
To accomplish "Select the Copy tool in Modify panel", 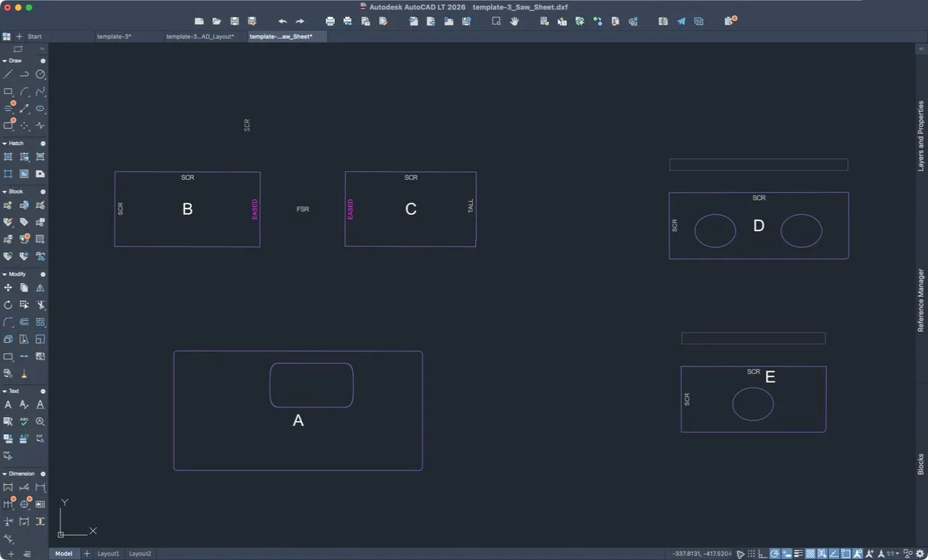I will point(24,288).
